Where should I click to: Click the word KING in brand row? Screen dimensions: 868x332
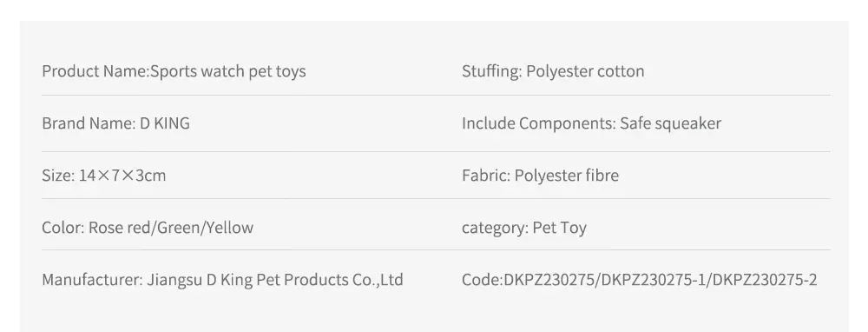(172, 123)
